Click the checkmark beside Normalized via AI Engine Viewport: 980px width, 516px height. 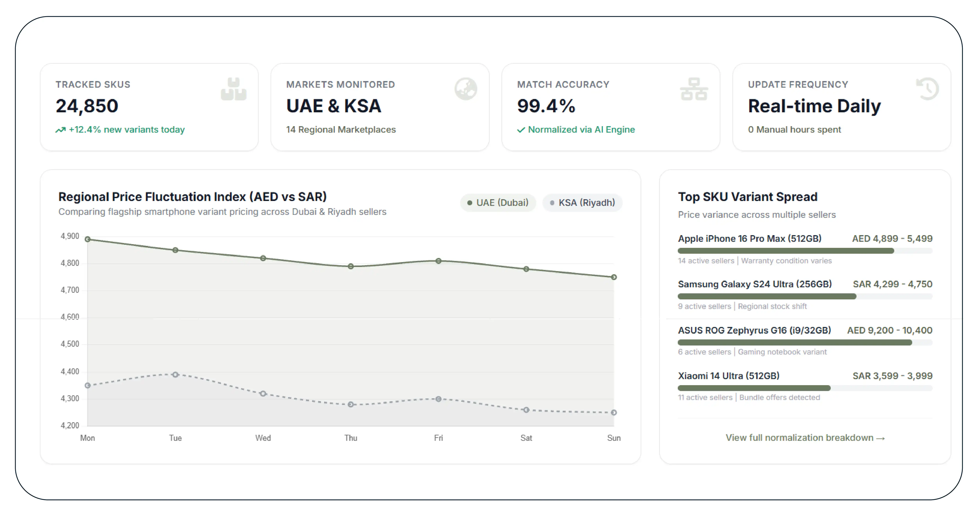(x=521, y=130)
